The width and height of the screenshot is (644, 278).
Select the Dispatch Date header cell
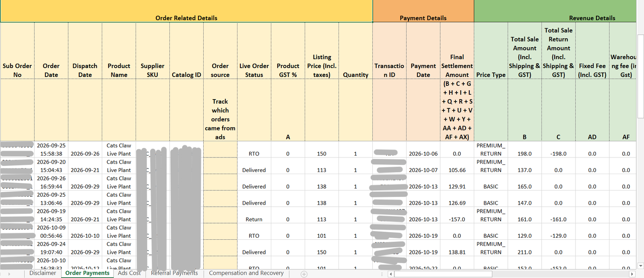(x=85, y=51)
